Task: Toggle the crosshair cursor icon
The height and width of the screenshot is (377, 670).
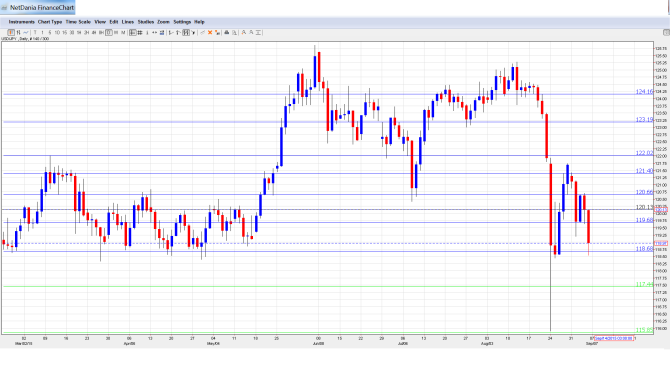Action: [x=132, y=32]
